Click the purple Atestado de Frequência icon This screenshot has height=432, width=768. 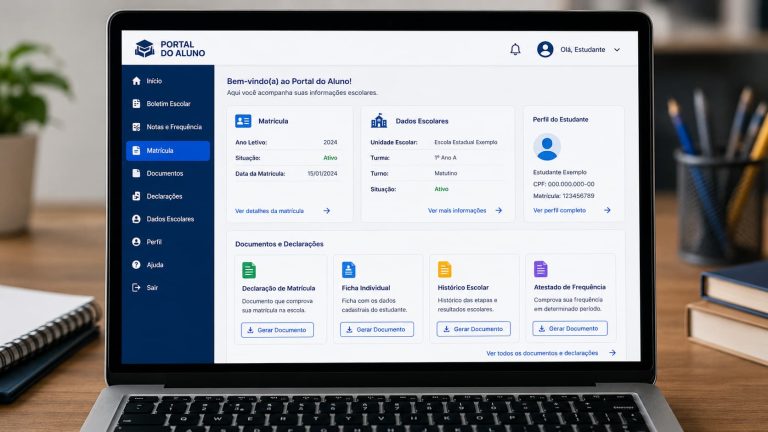pyautogui.click(x=541, y=268)
